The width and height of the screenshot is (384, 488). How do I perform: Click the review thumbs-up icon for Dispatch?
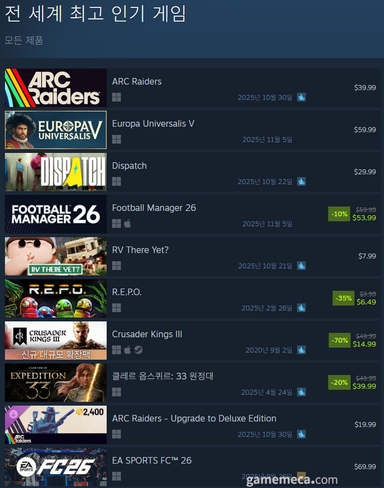(301, 182)
